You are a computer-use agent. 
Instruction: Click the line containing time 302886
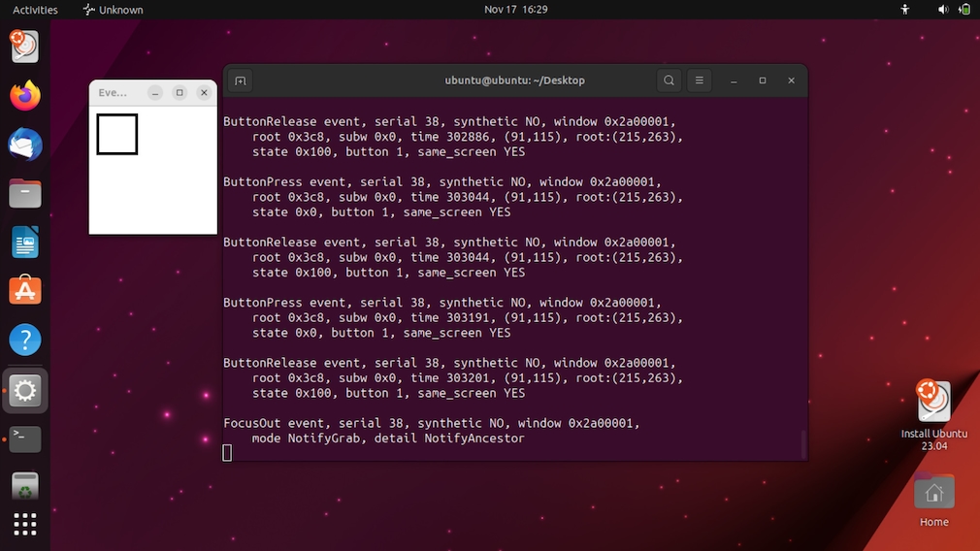468,136
